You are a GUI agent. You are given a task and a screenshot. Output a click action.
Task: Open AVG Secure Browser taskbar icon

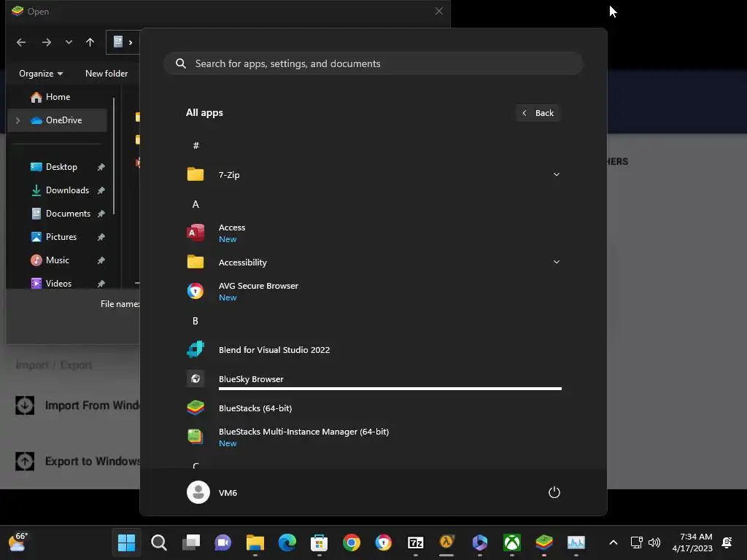(x=384, y=542)
